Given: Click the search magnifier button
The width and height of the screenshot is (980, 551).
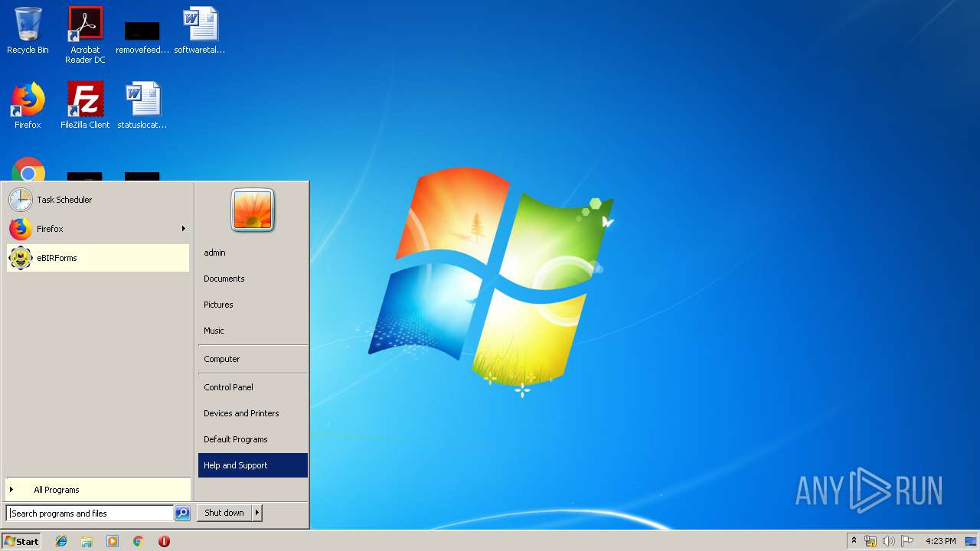Looking at the screenshot, I should (x=182, y=514).
